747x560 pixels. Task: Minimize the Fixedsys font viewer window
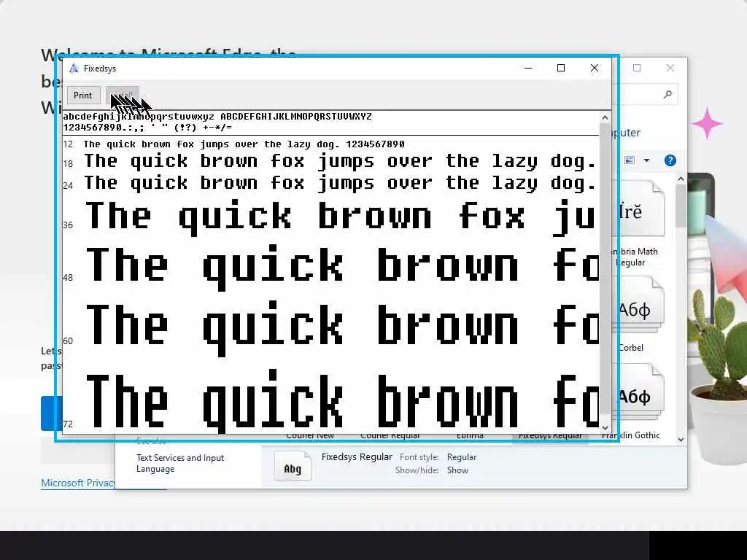528,68
